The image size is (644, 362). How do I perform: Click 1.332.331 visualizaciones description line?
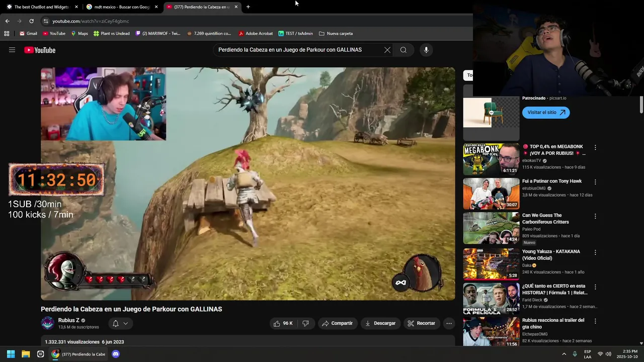coord(85,342)
